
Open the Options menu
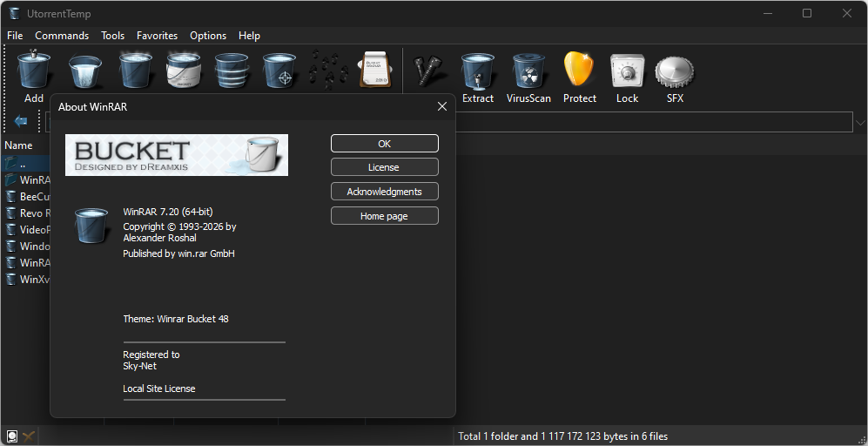pyautogui.click(x=208, y=36)
